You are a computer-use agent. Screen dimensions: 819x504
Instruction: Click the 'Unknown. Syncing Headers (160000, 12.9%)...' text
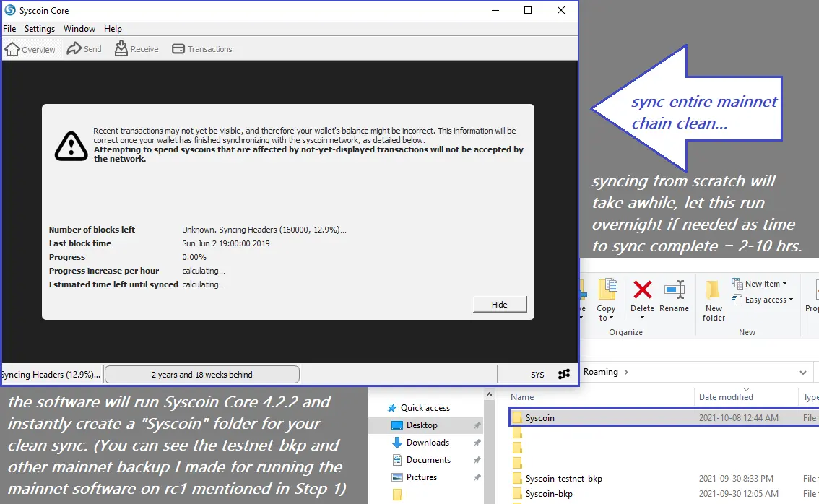(x=264, y=230)
